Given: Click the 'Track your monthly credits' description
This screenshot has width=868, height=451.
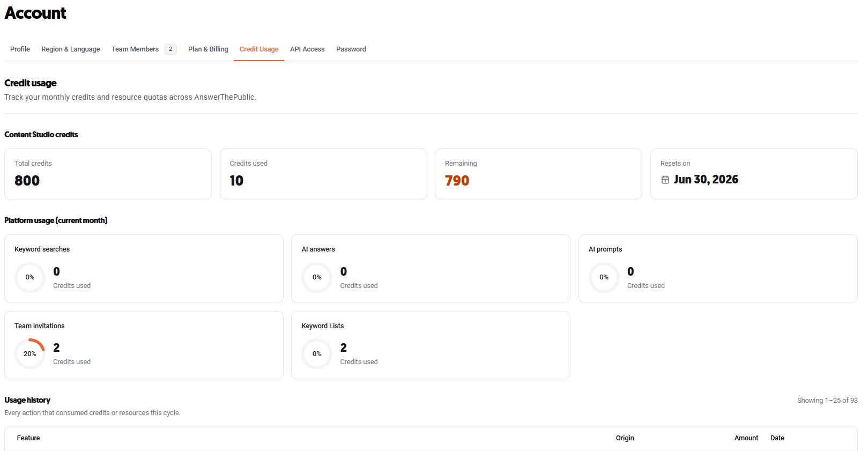Looking at the screenshot, I should point(130,97).
